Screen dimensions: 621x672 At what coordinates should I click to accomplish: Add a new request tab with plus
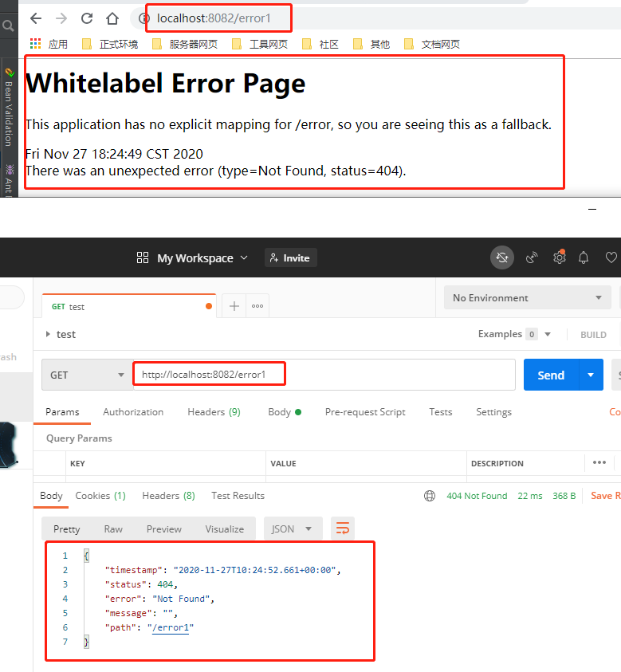pyautogui.click(x=234, y=306)
